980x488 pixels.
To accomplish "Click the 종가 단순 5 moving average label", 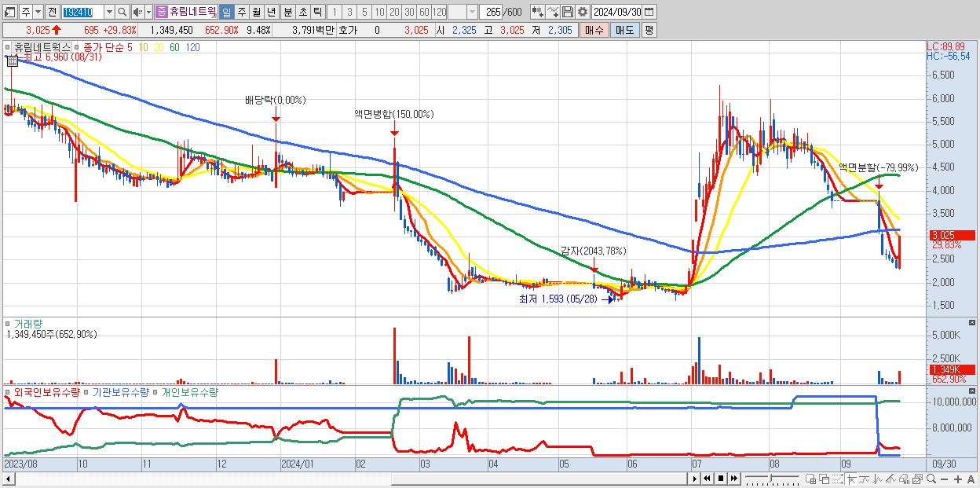I will pyautogui.click(x=108, y=47).
